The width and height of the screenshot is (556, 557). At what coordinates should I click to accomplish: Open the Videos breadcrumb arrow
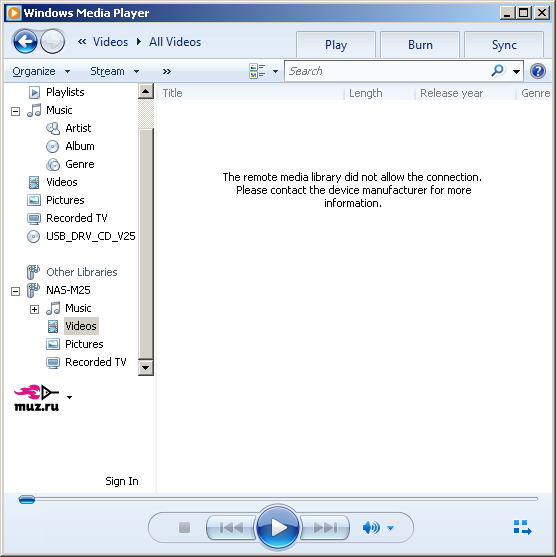pos(139,42)
